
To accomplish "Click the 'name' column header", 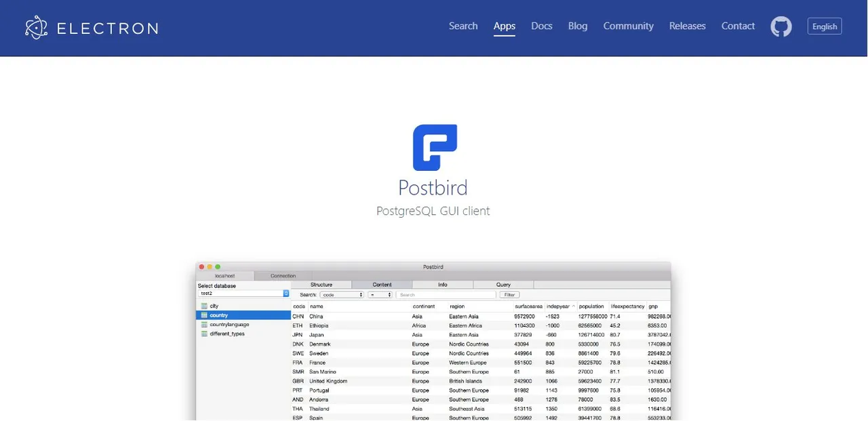I will pos(317,306).
